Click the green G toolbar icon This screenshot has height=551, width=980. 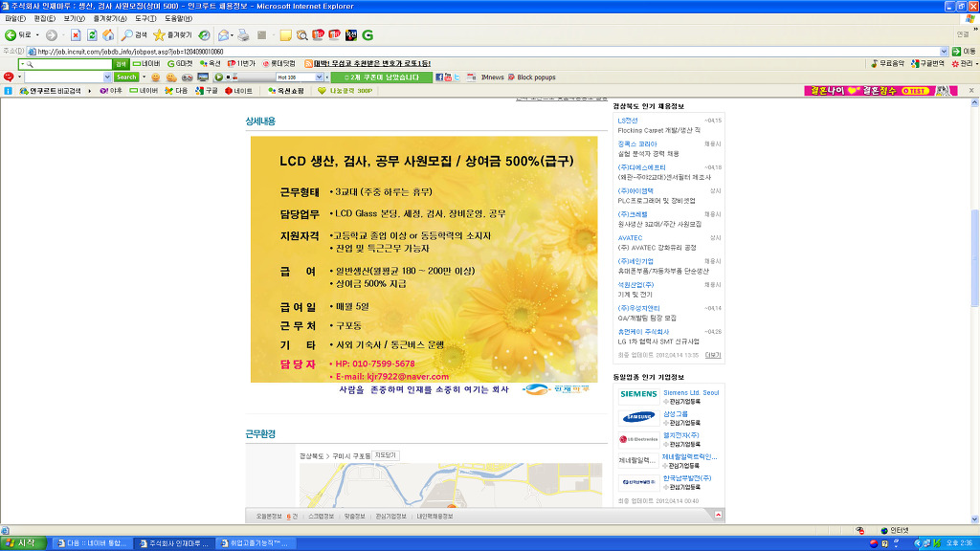click(367, 35)
